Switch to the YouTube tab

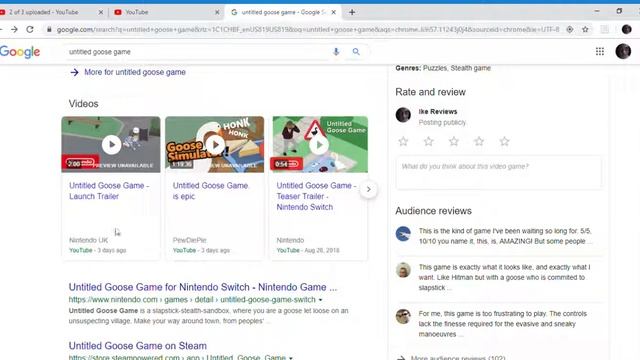pos(167,12)
